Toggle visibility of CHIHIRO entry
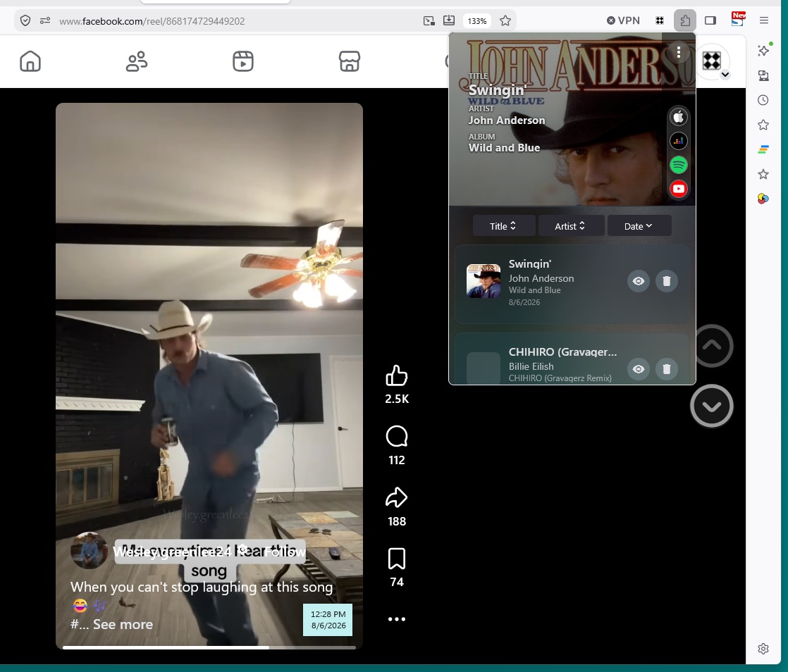This screenshot has width=788, height=672. 639,369
